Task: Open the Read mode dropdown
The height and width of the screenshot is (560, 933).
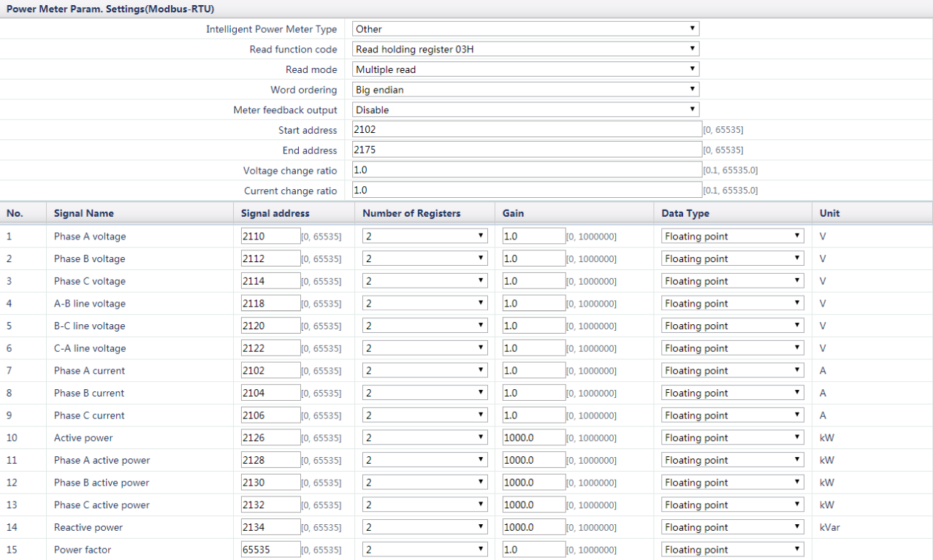Action: point(525,69)
